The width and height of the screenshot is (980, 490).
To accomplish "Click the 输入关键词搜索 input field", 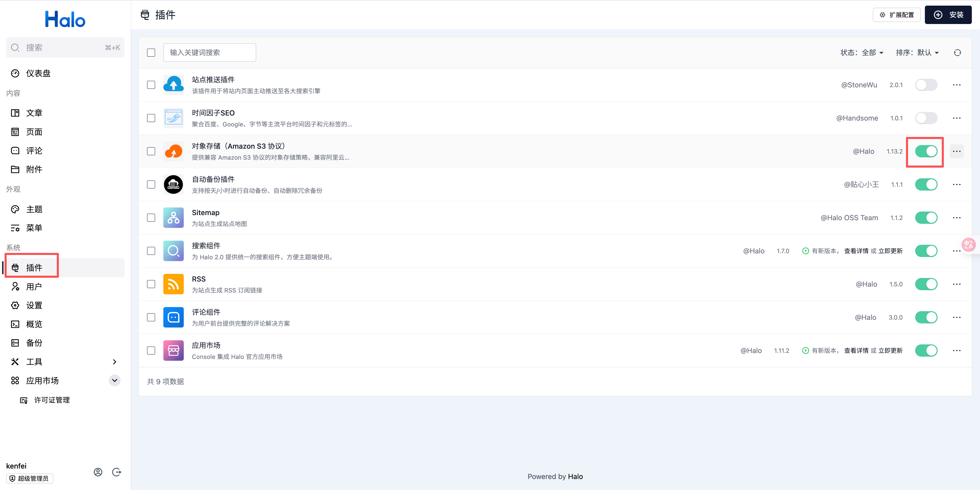I will tap(210, 53).
